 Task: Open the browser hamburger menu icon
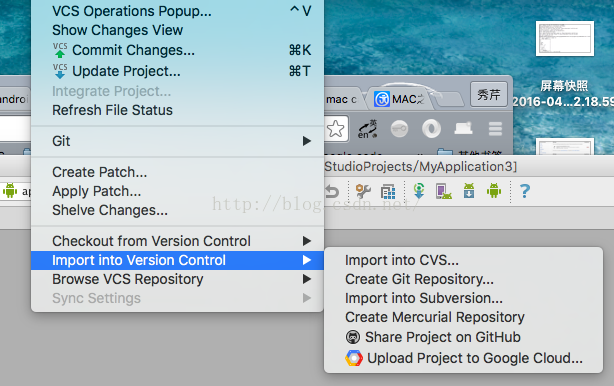[x=495, y=128]
